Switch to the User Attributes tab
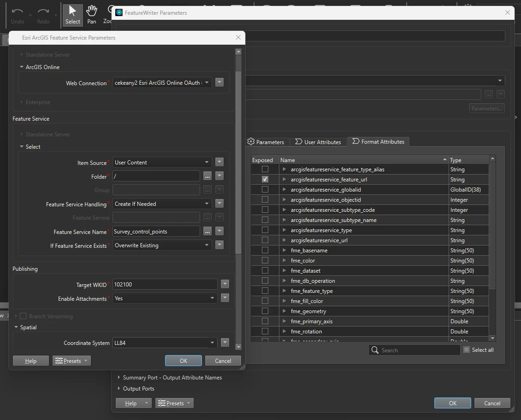The width and height of the screenshot is (521, 420). coord(318,142)
